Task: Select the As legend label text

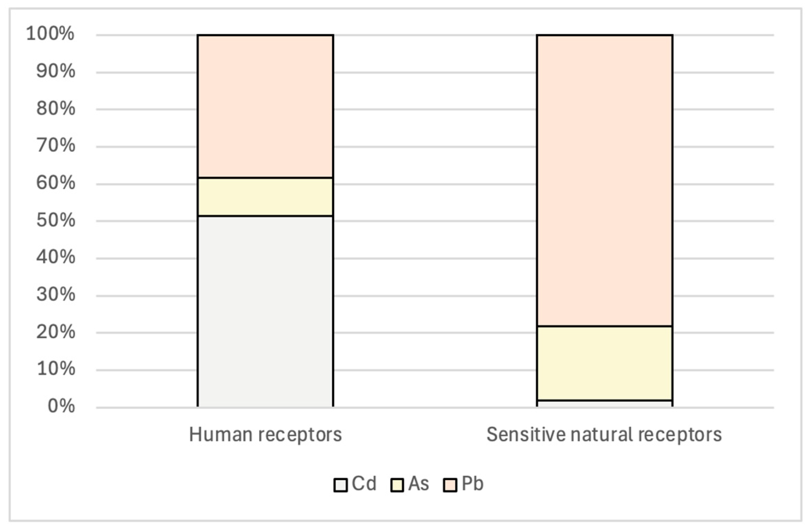Action: click(x=418, y=484)
